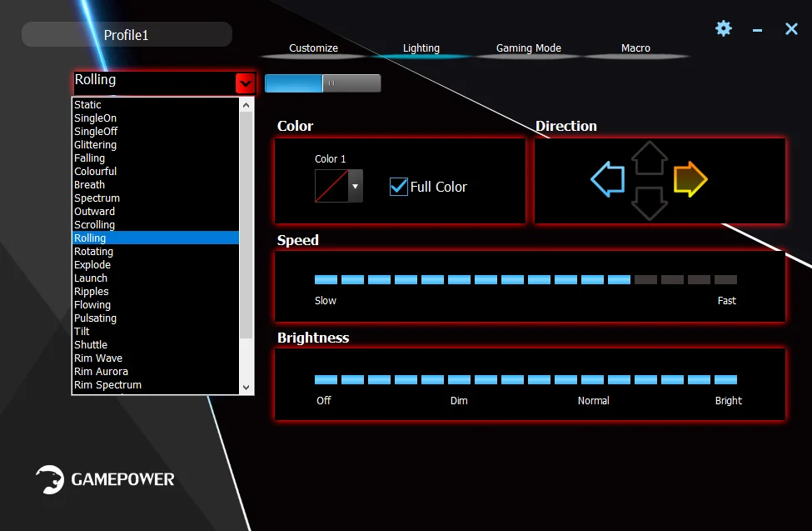
Task: Select the Breath effect
Action: pos(156,184)
